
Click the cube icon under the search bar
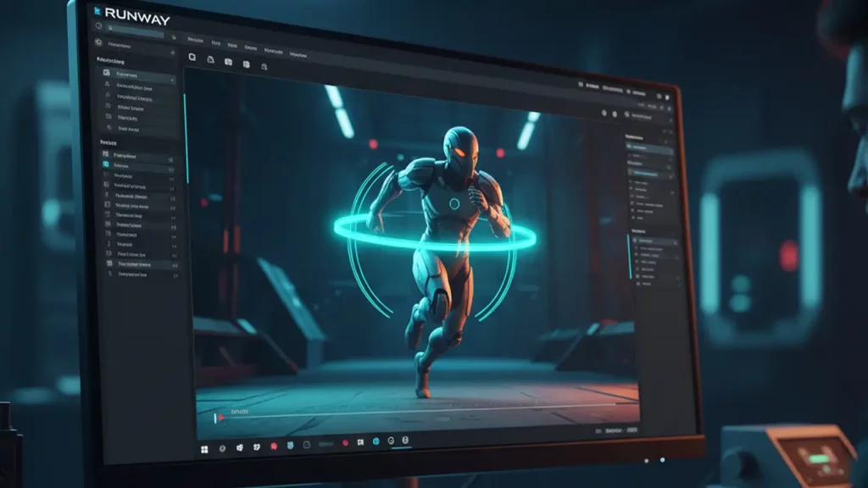pos(99,43)
